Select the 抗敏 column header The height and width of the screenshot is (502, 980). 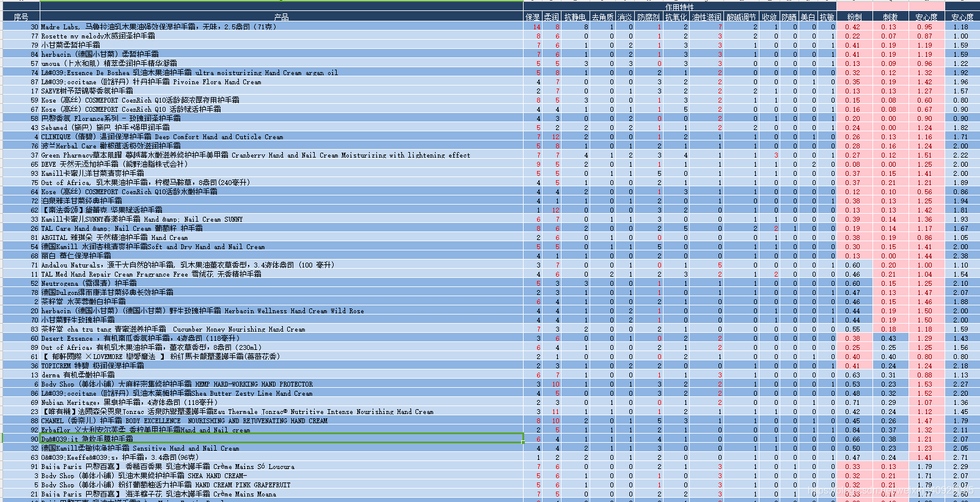(827, 17)
